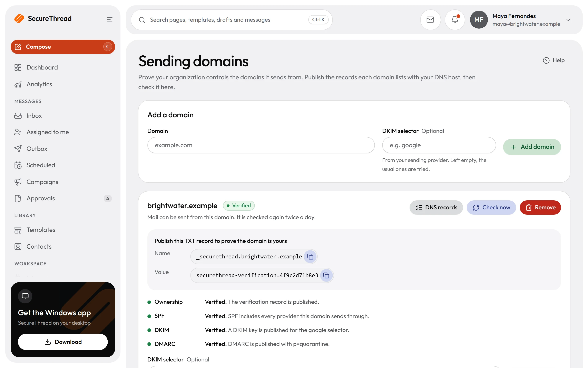Focus the DKIM selector input in Add a domain
The height and width of the screenshot is (368, 588).
click(x=439, y=145)
